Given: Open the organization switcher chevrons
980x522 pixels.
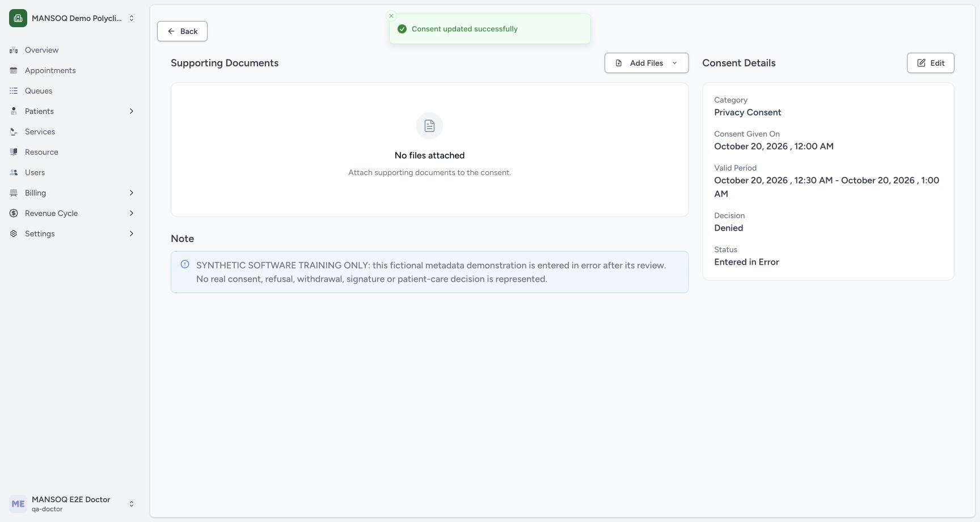Looking at the screenshot, I should click(x=132, y=18).
